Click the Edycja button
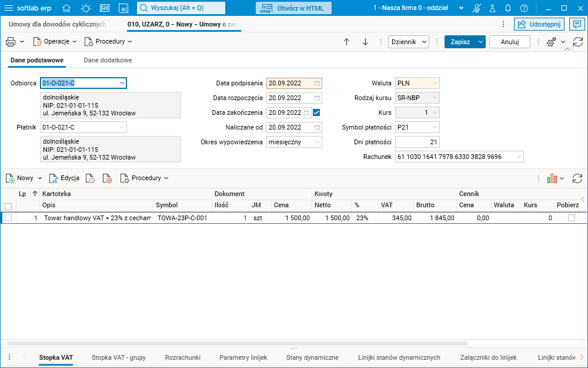The height and width of the screenshot is (368, 588). 64,178
